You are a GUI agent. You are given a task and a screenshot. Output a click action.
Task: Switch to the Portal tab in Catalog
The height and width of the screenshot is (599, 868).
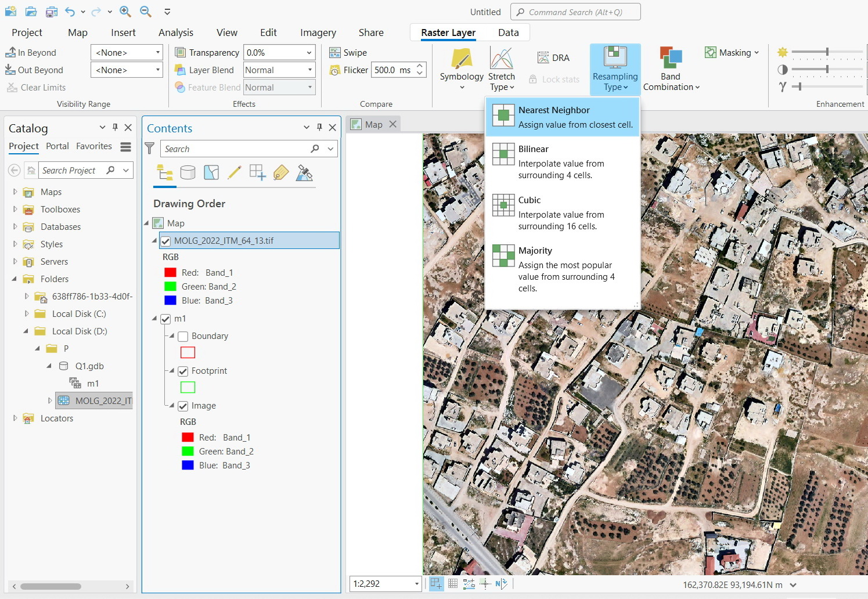click(x=57, y=146)
